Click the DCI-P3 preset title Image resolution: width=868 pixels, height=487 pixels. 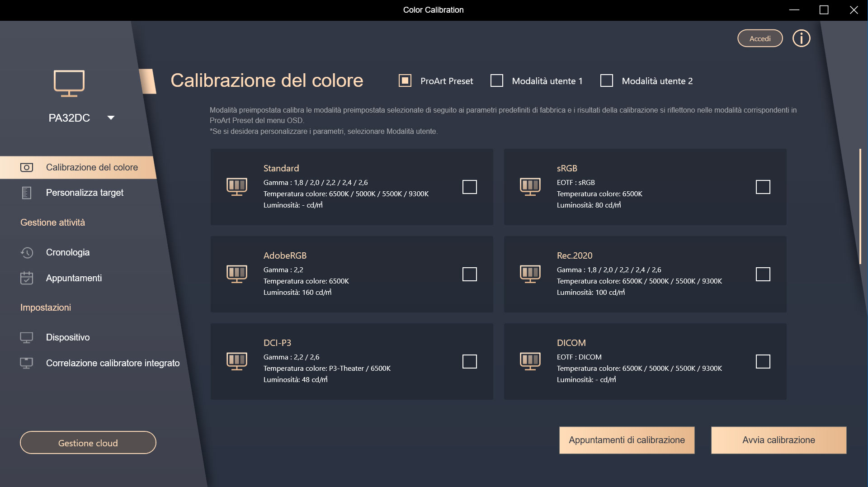pos(277,343)
